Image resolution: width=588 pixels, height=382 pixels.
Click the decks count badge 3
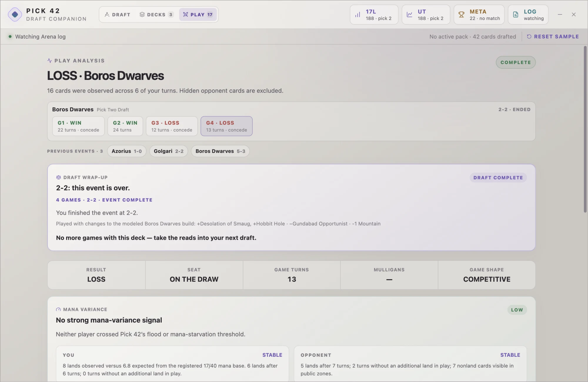171,14
